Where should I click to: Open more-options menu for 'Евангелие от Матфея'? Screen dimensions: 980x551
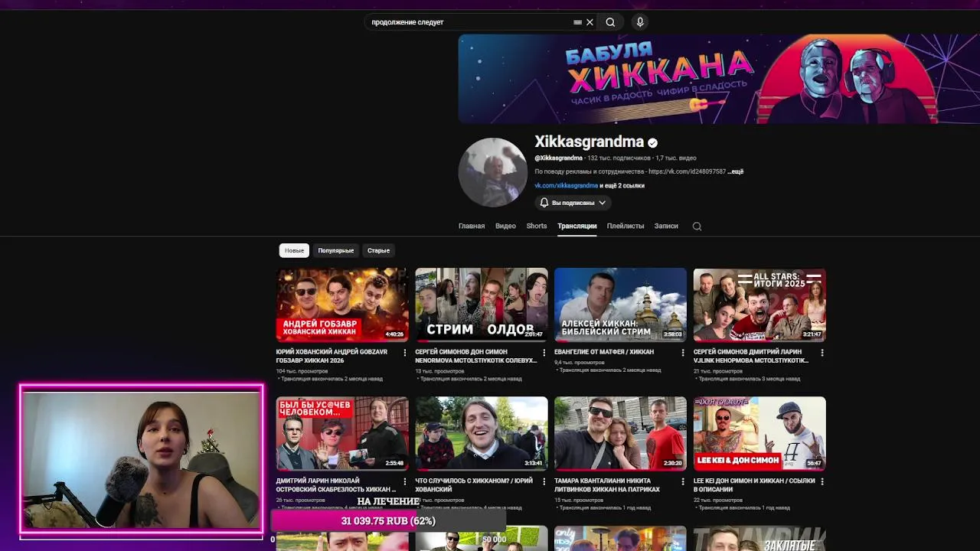[683, 353]
